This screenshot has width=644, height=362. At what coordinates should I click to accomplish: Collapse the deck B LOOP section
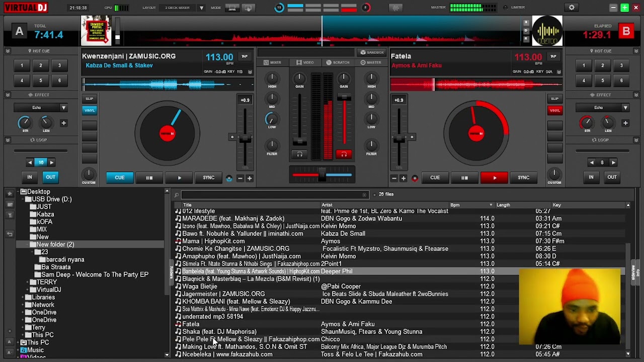(x=636, y=140)
